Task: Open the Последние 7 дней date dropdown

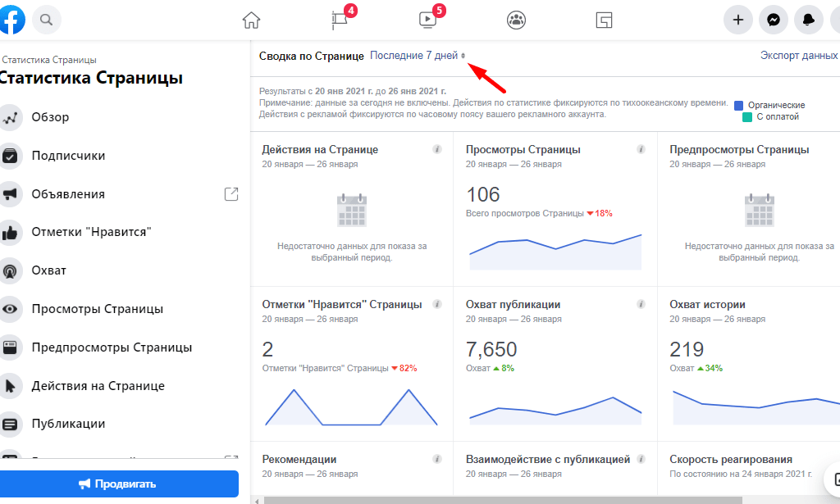Action: coord(415,55)
